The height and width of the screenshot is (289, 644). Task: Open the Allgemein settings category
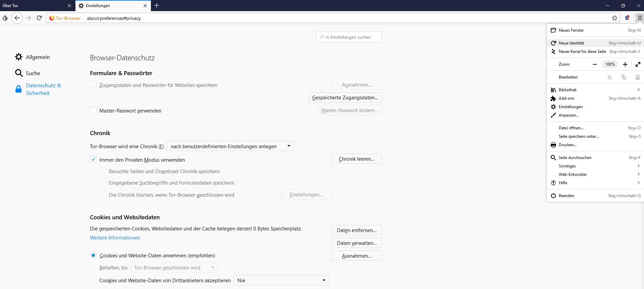(32, 57)
